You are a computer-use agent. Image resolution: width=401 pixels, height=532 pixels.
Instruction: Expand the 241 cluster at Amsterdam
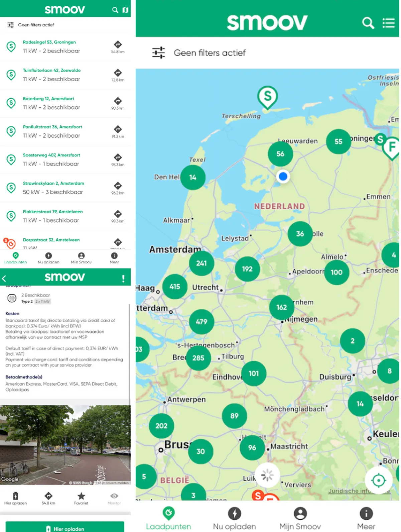point(202,263)
